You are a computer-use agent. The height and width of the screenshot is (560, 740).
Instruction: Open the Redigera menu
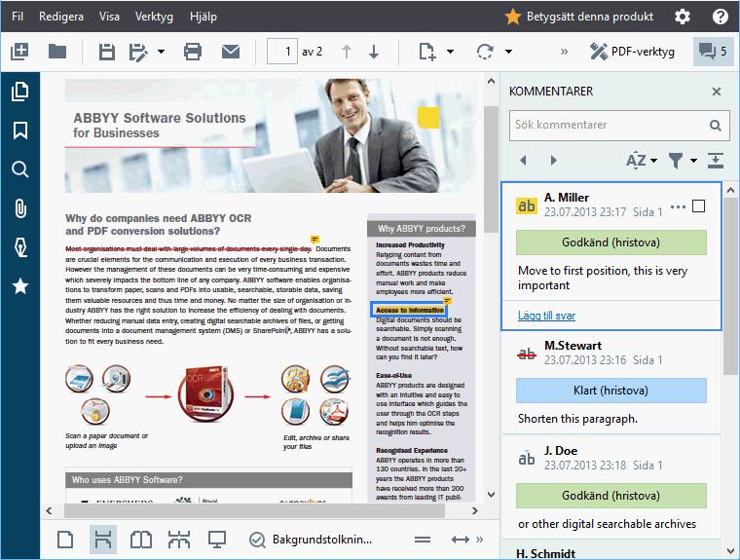pyautogui.click(x=61, y=17)
